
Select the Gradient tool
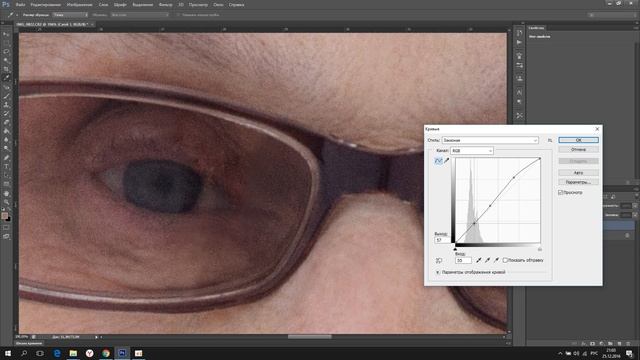coord(6,131)
